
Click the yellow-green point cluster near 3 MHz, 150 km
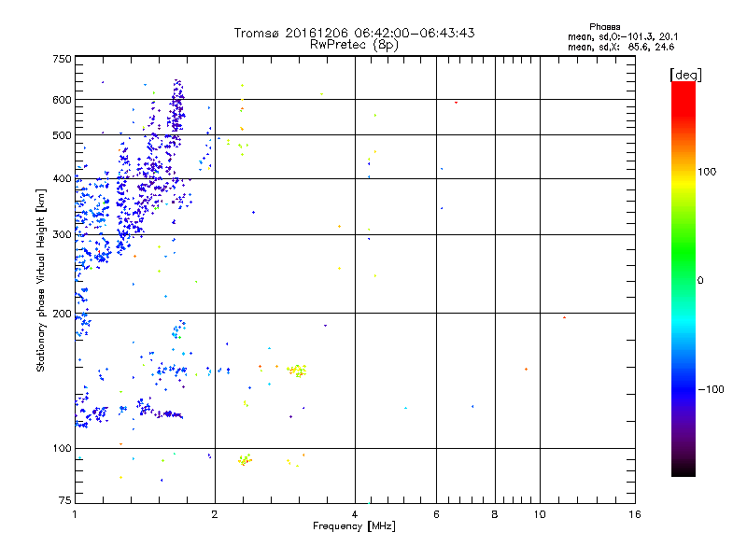pyautogui.click(x=297, y=371)
